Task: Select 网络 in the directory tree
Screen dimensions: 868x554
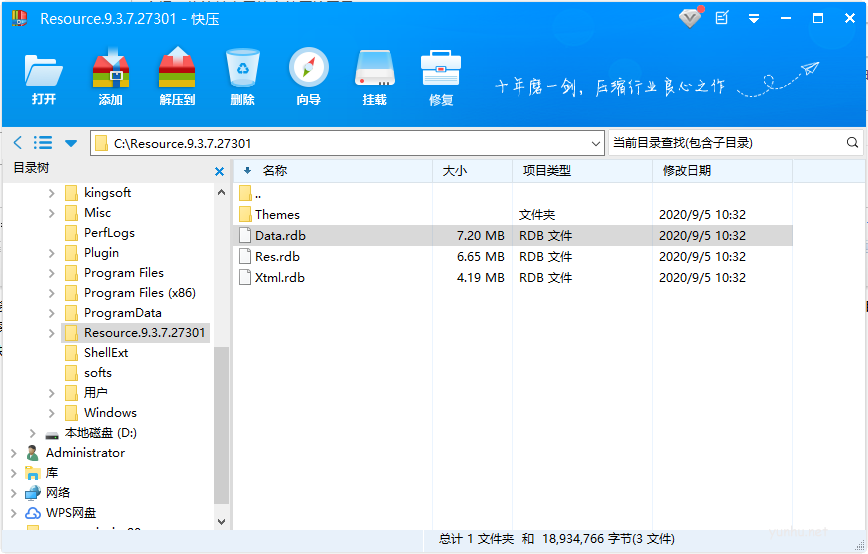Action: click(58, 493)
